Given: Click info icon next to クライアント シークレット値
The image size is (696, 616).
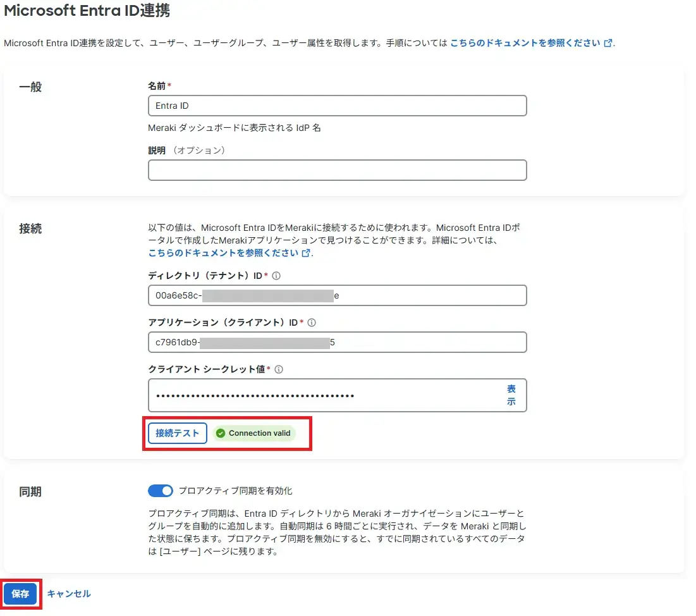Looking at the screenshot, I should pos(279,369).
